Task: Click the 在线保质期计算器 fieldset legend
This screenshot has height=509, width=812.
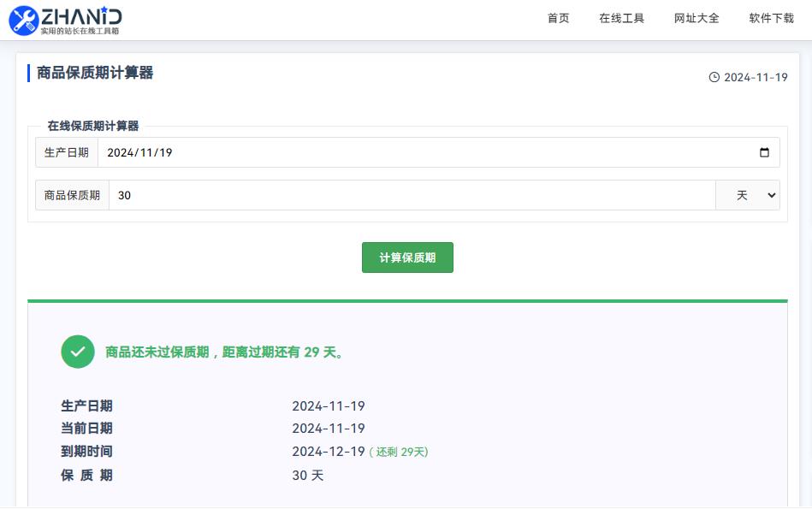Action: [93, 126]
